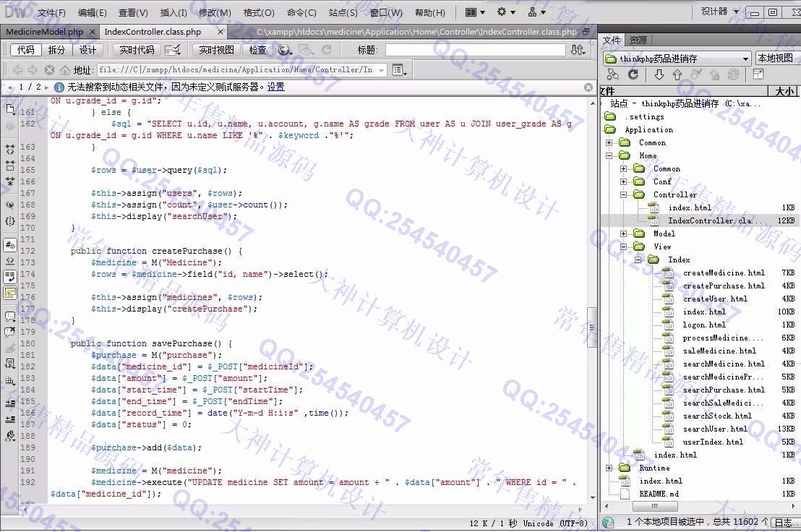Open the 本地视图 view dropdown
This screenshot has height=532, width=801.
tap(777, 59)
